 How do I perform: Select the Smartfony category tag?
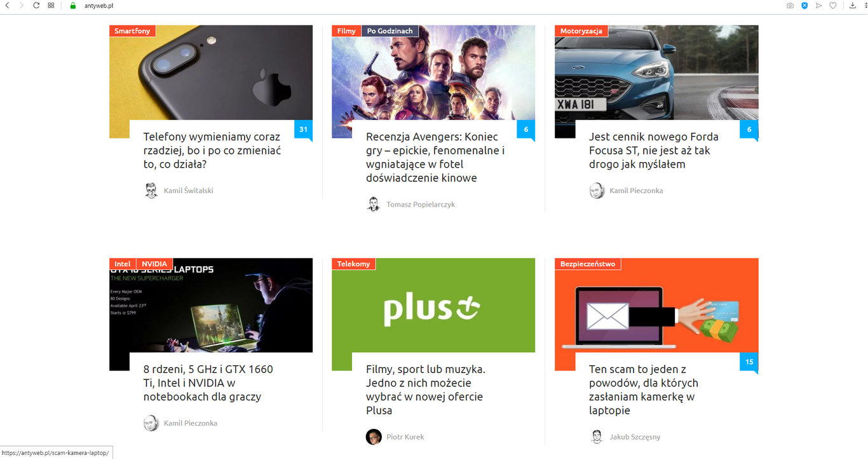(132, 31)
